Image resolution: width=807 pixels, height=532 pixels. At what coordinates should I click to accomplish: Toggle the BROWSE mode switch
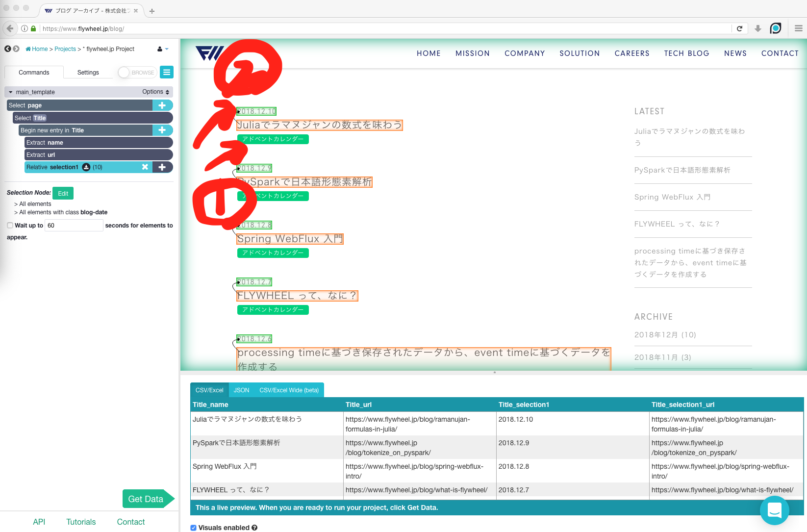137,73
